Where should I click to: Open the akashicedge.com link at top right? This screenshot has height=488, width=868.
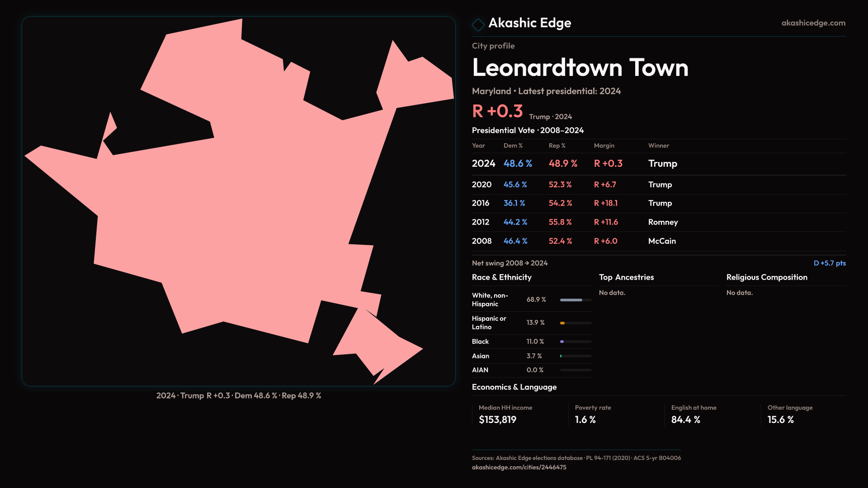coord(813,23)
